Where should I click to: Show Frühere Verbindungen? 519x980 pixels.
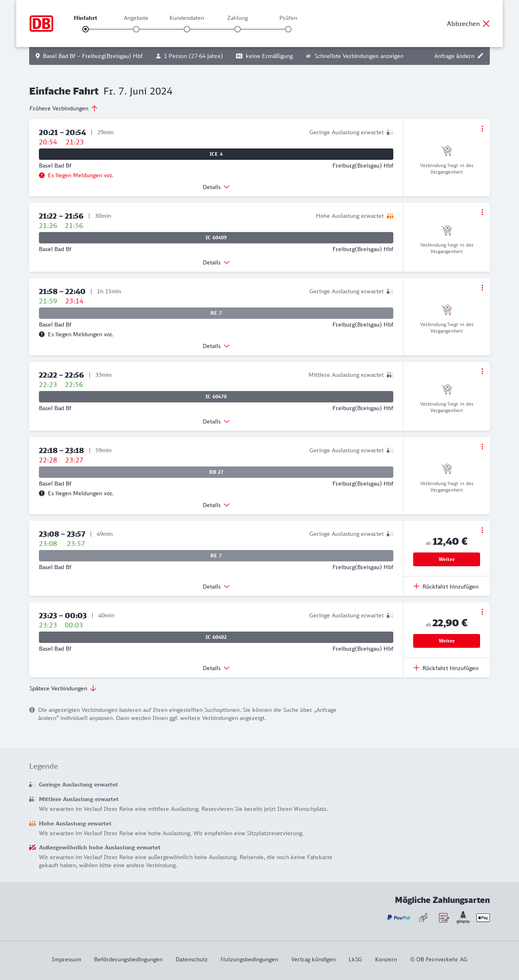[63, 108]
